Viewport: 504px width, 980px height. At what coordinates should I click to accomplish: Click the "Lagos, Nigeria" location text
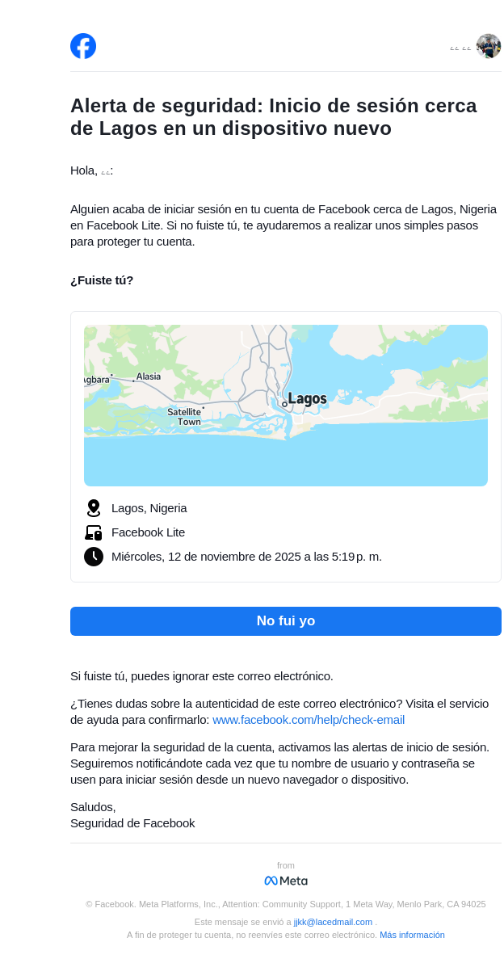pyautogui.click(x=149, y=508)
